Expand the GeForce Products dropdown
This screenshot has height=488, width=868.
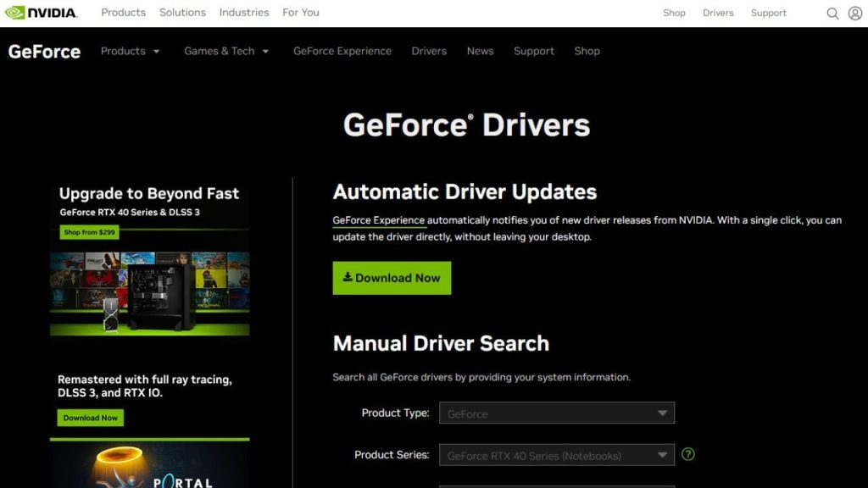130,51
